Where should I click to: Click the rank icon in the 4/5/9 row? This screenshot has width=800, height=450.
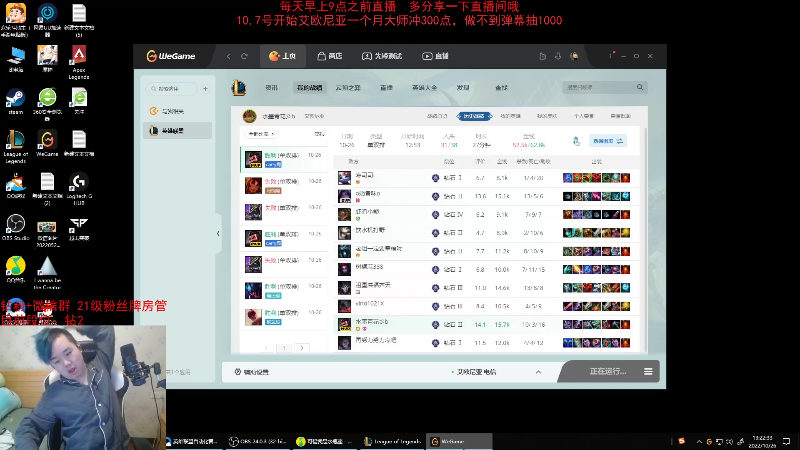click(435, 306)
